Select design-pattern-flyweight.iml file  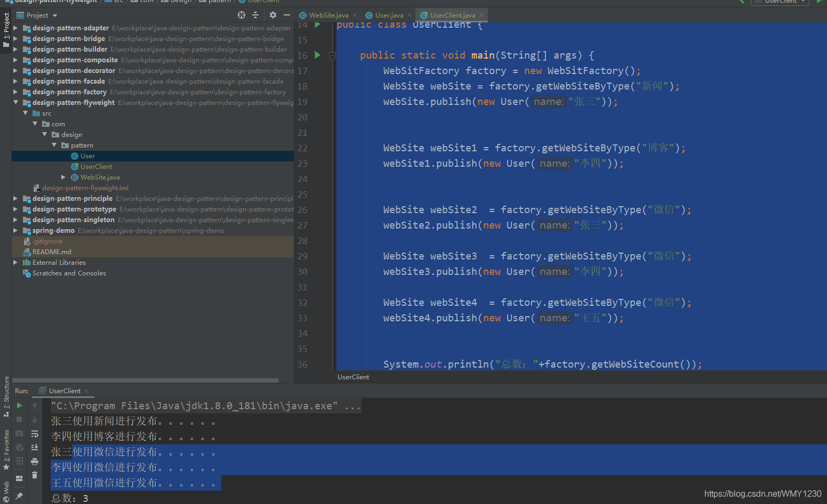coord(85,188)
